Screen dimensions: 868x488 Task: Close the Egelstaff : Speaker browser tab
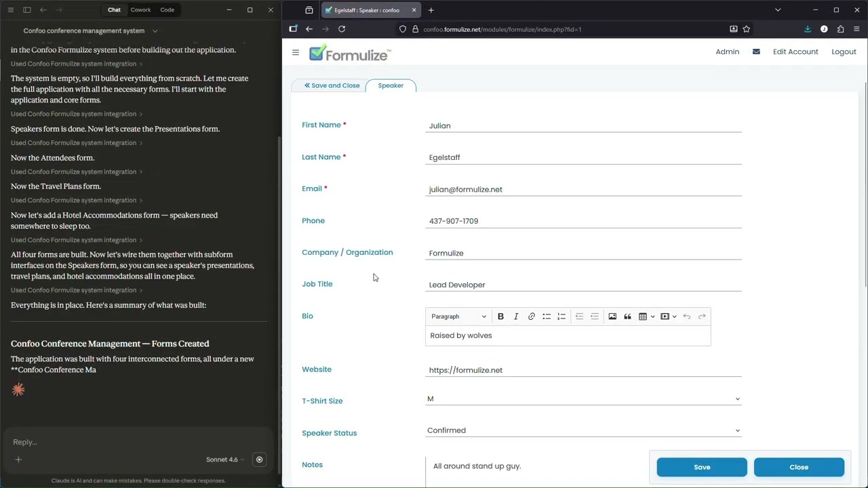(x=414, y=10)
